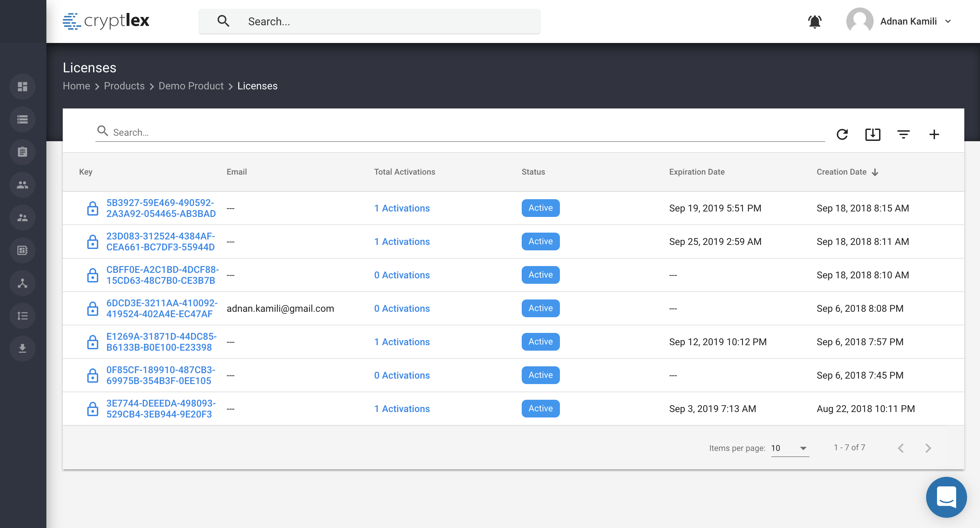Click the export/download licenses icon

(872, 134)
